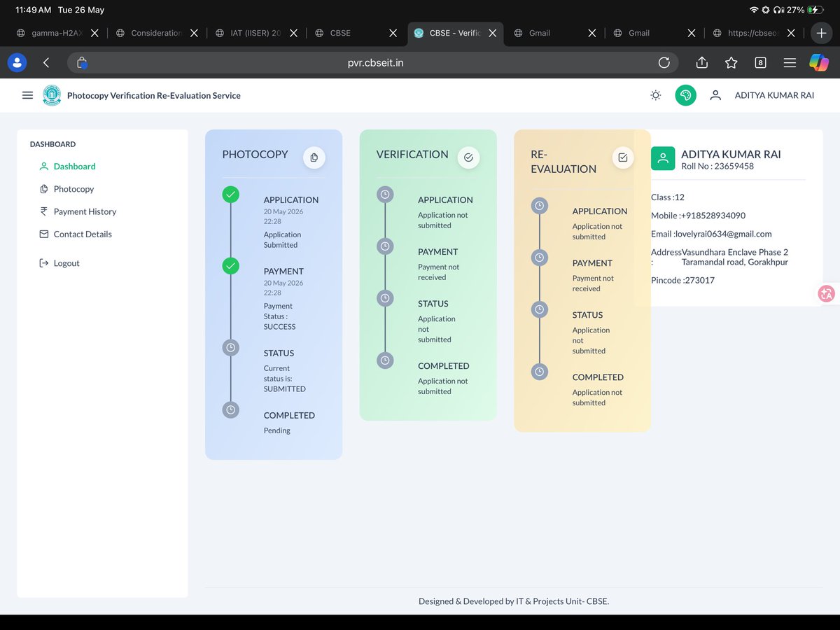Click the Payment Status : SUCCESS text
840x630 pixels.
coord(280,316)
